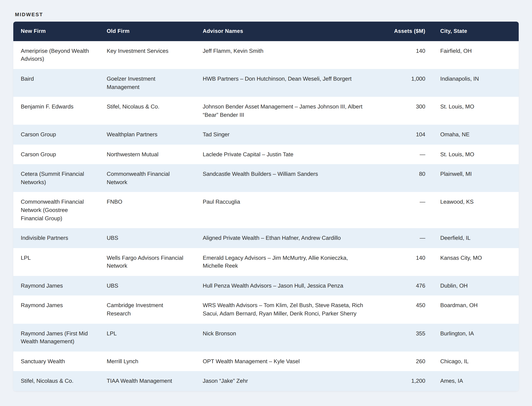
Task: Click "Sandcastle Wealth Builders – William Sanders"
Action: click(x=260, y=174)
